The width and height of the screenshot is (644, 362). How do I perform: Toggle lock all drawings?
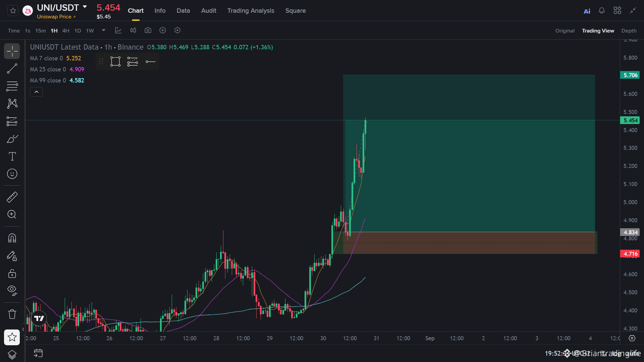[x=12, y=274]
